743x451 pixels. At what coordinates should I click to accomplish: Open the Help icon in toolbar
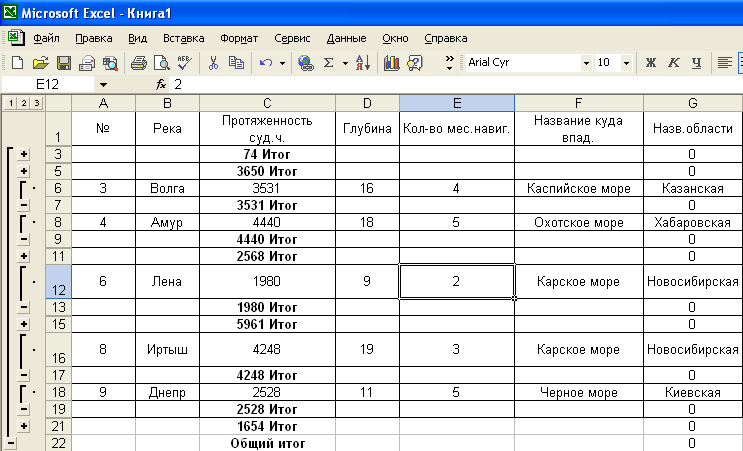415,63
